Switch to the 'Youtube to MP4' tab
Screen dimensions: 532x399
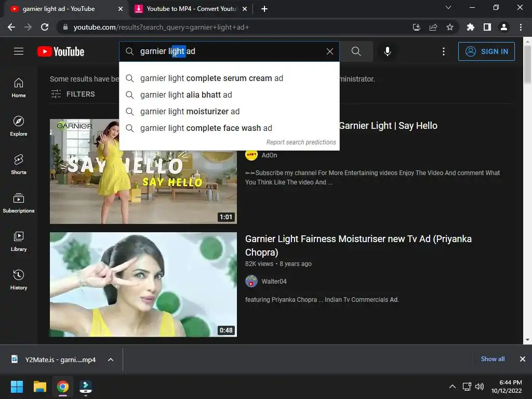coord(190,9)
